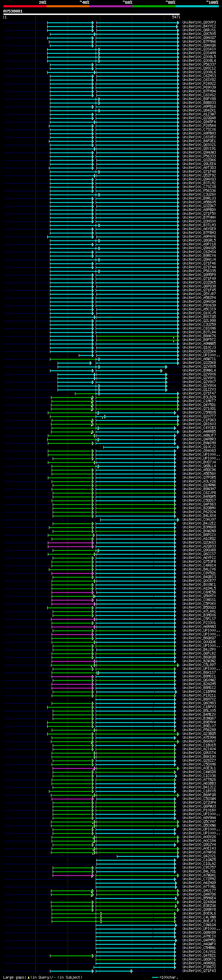The height and width of the screenshot is (980, 222).
Task: Open hit UniRef100_Q9C505
Action: pyautogui.click(x=199, y=34)
